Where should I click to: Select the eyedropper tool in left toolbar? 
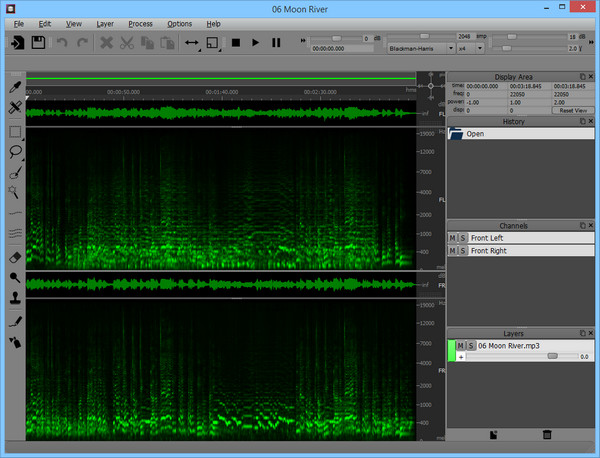click(15, 89)
